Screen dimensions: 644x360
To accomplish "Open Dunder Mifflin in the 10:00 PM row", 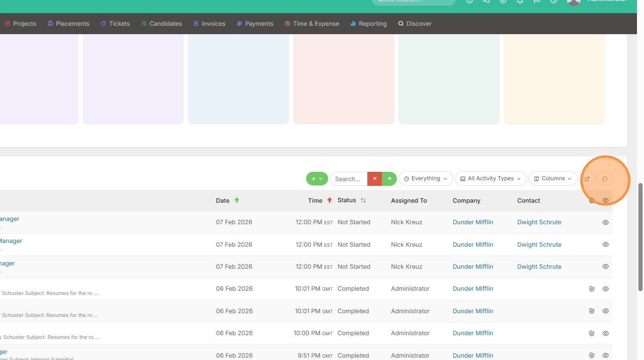I will (x=473, y=333).
